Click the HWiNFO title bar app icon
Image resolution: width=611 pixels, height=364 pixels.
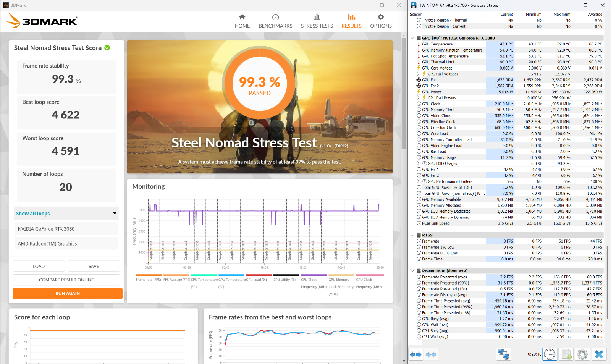(414, 5)
